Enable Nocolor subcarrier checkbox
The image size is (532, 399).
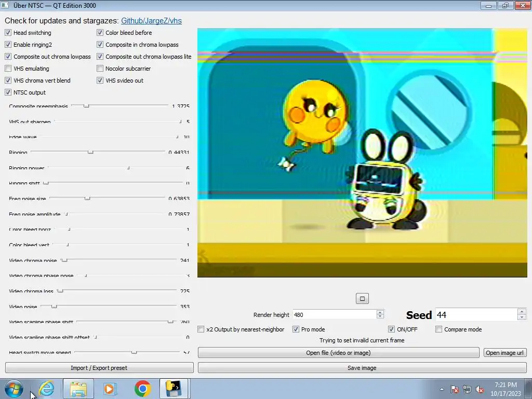100,69
